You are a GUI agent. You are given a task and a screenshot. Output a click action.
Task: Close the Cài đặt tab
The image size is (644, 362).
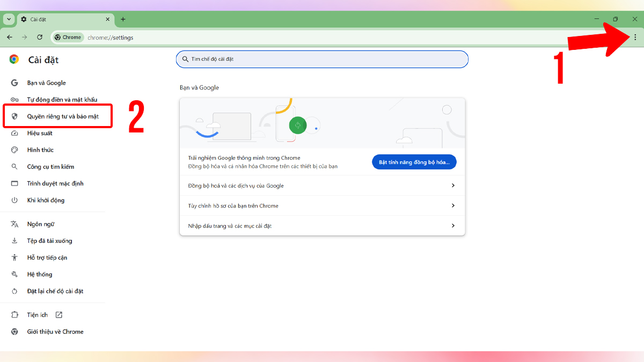tap(107, 19)
